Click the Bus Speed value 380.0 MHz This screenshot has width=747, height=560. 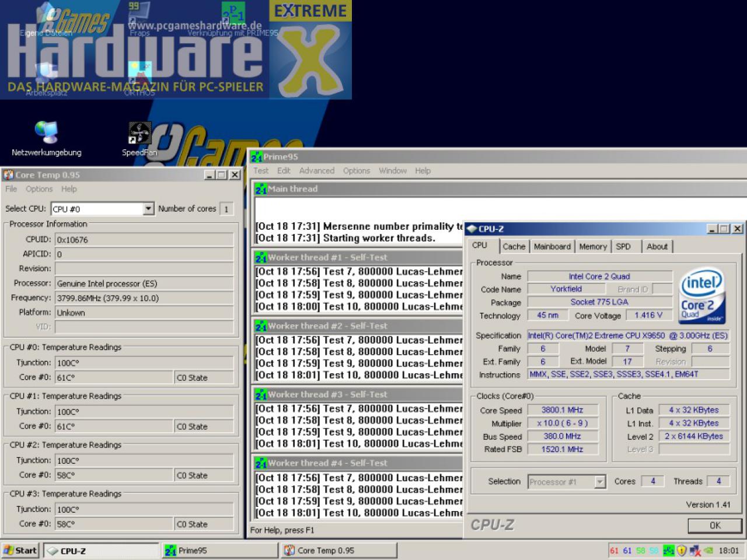pyautogui.click(x=563, y=436)
